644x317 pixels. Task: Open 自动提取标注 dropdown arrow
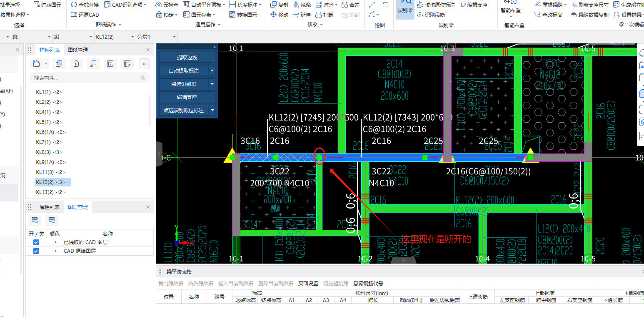pyautogui.click(x=212, y=71)
